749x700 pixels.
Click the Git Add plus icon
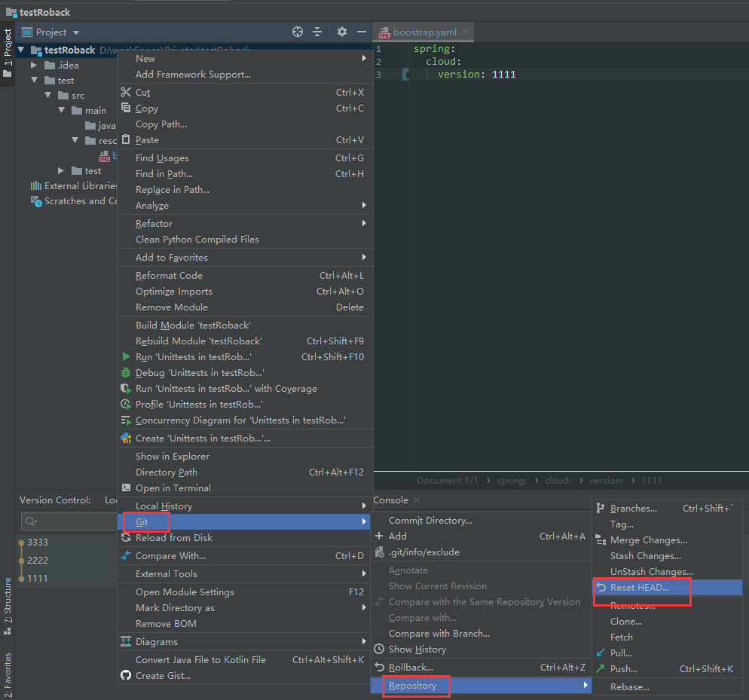[379, 536]
